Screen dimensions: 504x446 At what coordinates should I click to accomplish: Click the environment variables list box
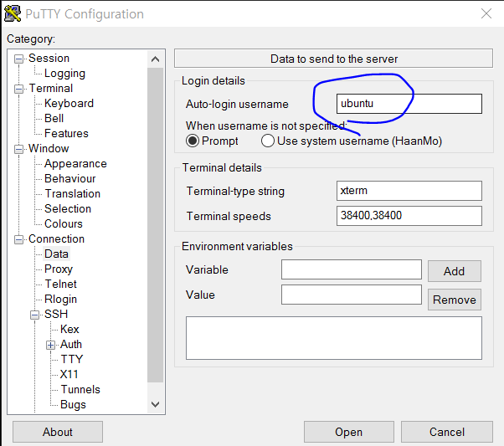click(x=334, y=338)
